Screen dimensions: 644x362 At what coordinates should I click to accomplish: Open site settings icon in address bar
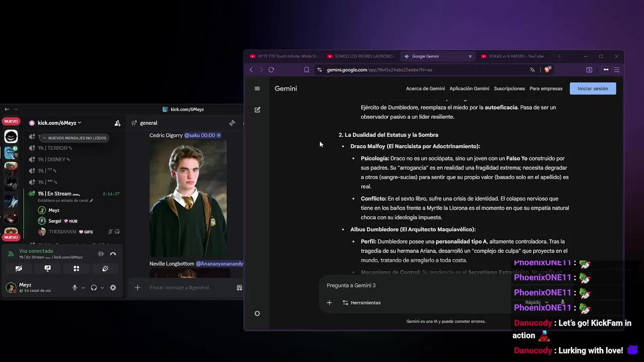coord(319,70)
